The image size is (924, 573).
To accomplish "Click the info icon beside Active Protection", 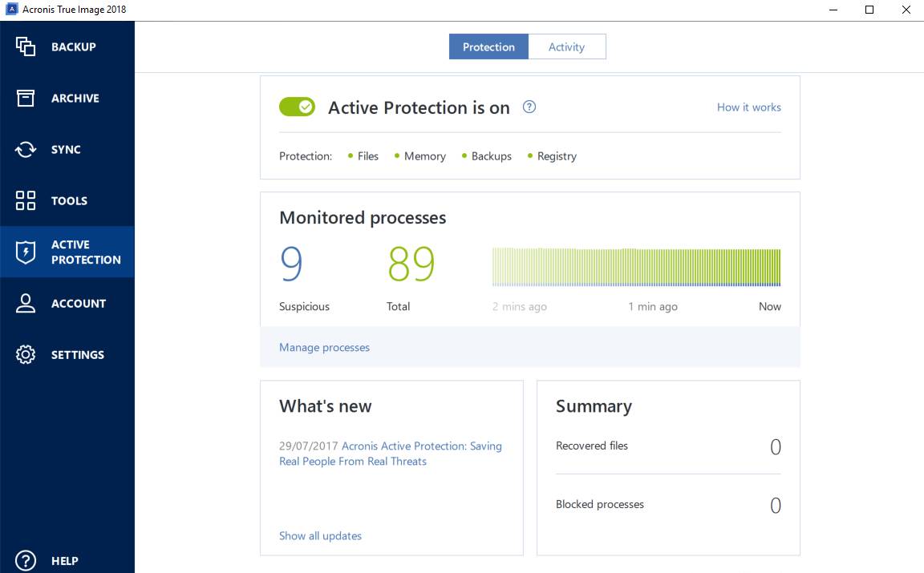I will [x=529, y=107].
